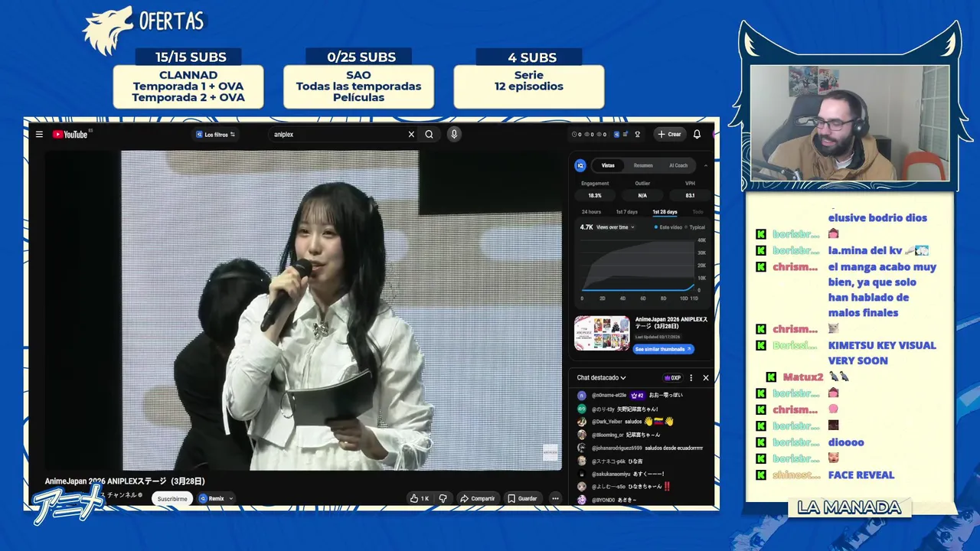Screen dimensions: 980x551
Task: Click the 0XP crown badge
Action: [672, 377]
